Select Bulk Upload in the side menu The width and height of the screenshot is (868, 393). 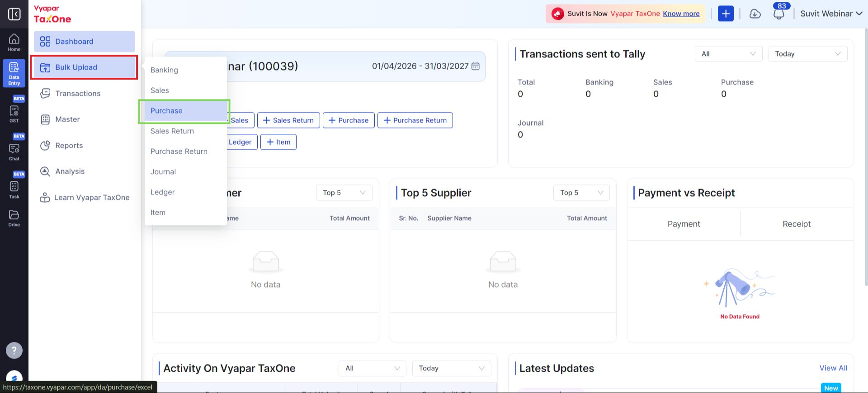(x=85, y=67)
